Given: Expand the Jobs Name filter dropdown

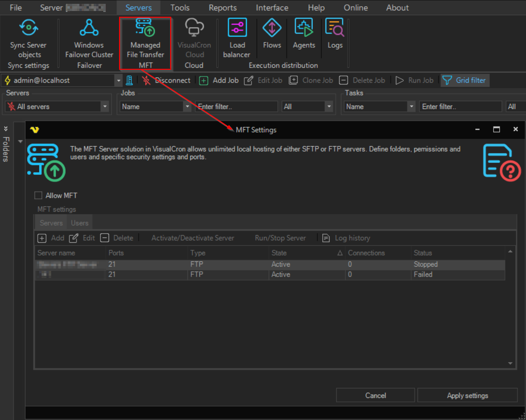Looking at the screenshot, I should click(187, 107).
